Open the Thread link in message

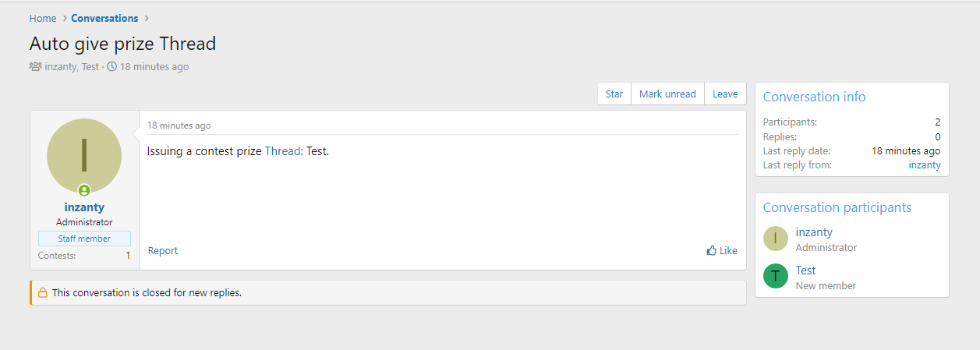282,151
